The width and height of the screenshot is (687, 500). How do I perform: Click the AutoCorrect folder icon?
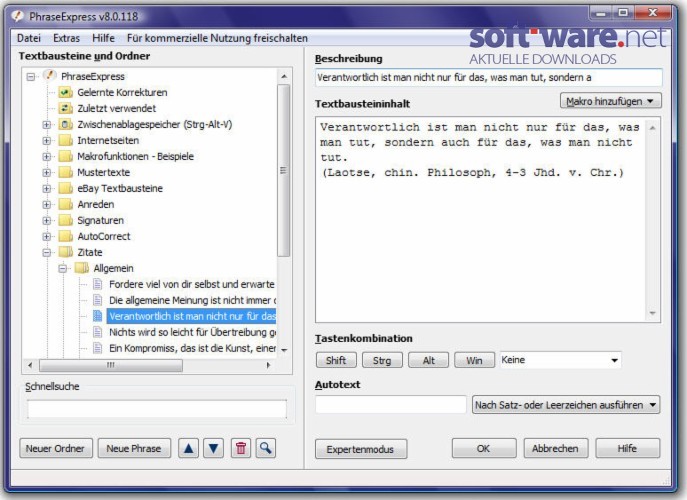tap(66, 236)
